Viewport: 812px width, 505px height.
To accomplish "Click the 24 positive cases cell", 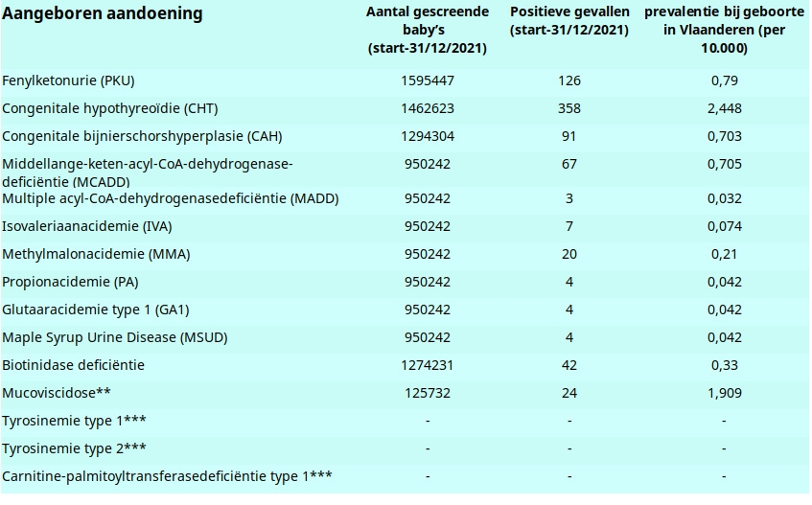I will (569, 394).
